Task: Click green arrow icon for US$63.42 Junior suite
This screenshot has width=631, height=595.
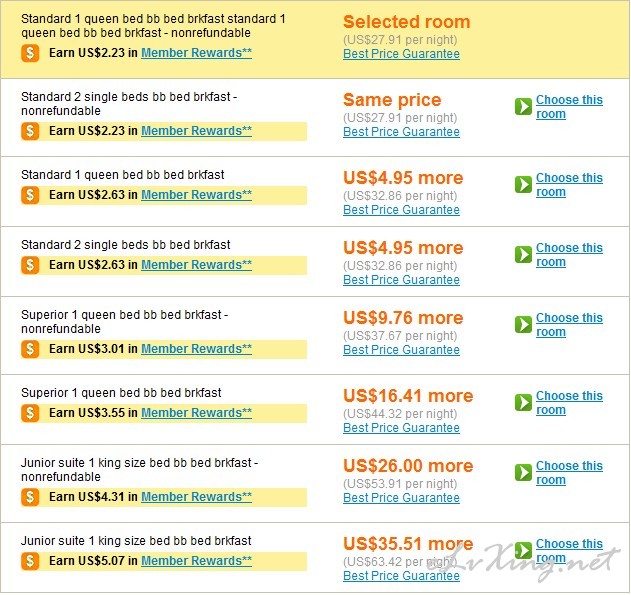Action: (x=523, y=551)
